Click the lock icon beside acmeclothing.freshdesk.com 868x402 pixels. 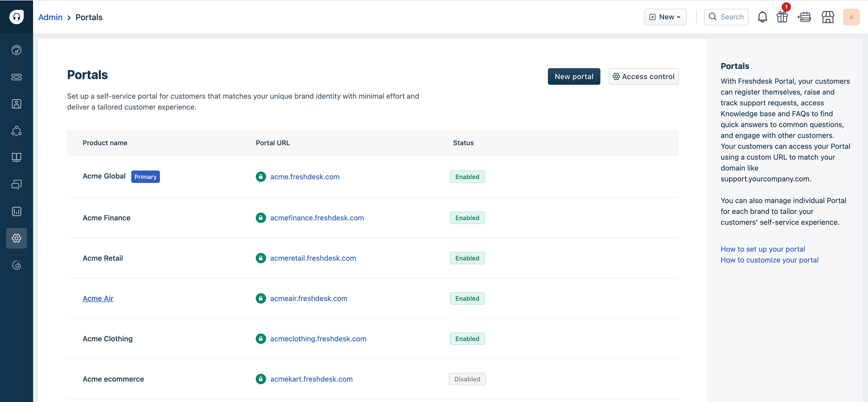(261, 339)
